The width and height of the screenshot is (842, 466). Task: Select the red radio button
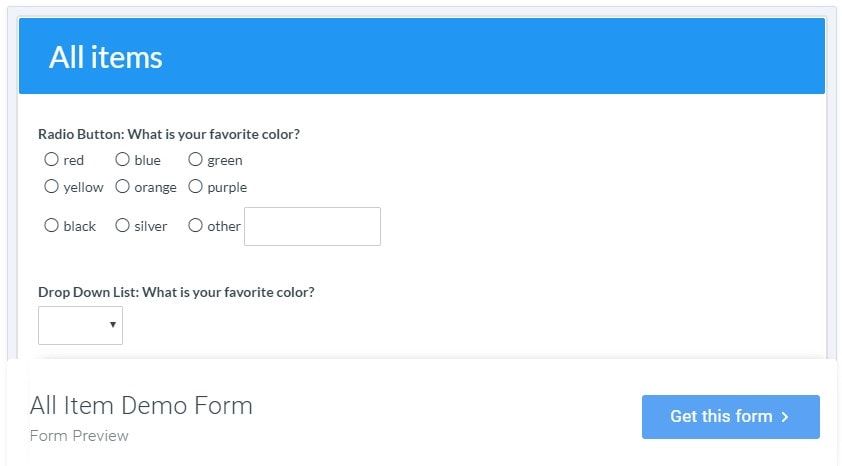(51, 159)
